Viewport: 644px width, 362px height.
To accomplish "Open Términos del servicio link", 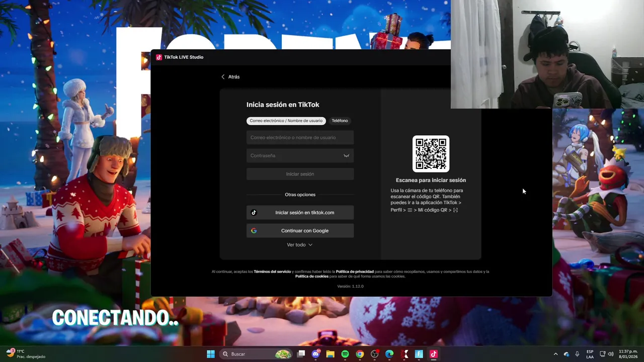I will pos(272,271).
